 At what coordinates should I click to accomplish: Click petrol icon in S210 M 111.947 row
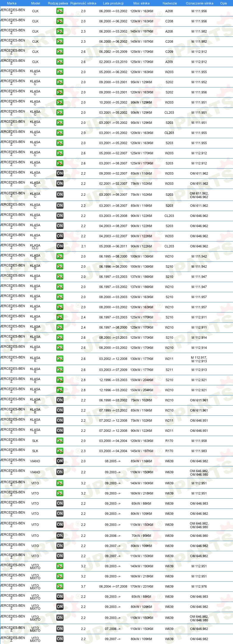click(x=60, y=277)
